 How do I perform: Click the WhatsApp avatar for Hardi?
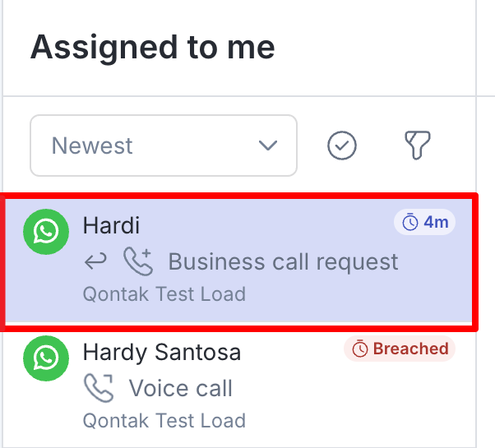point(45,231)
